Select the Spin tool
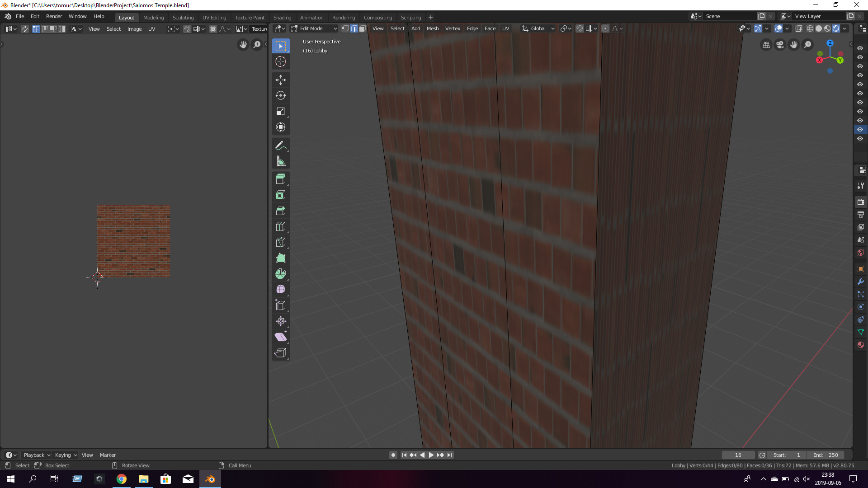This screenshot has height=488, width=868. (x=281, y=274)
